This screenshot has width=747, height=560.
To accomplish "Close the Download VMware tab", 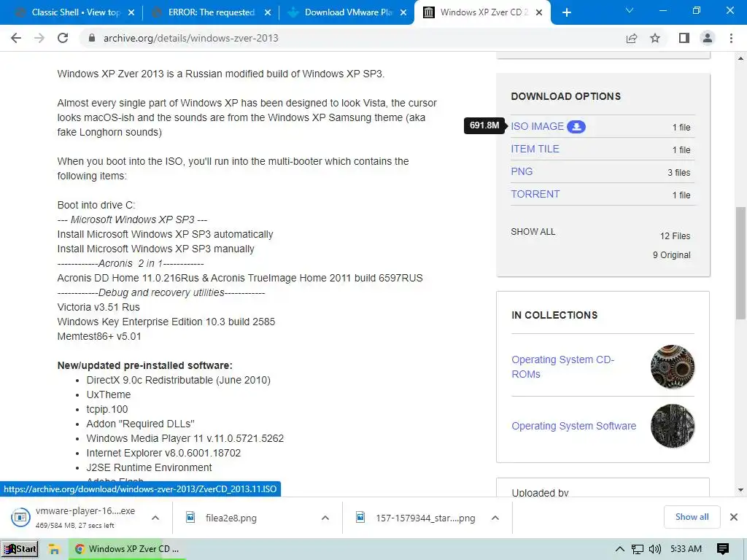I will (403, 12).
